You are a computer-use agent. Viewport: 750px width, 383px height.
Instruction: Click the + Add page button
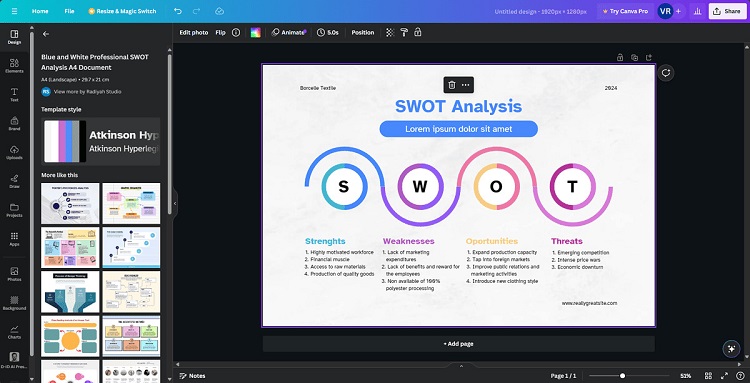pyautogui.click(x=458, y=343)
